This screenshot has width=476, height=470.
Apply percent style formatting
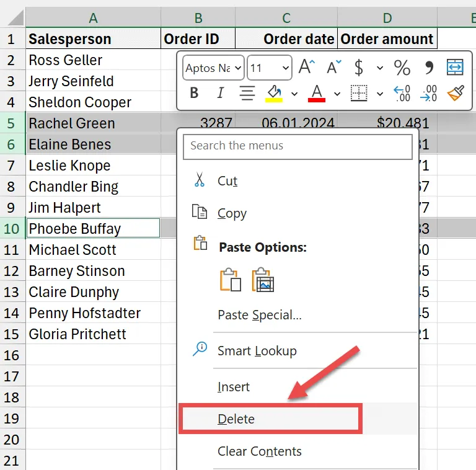click(x=402, y=68)
